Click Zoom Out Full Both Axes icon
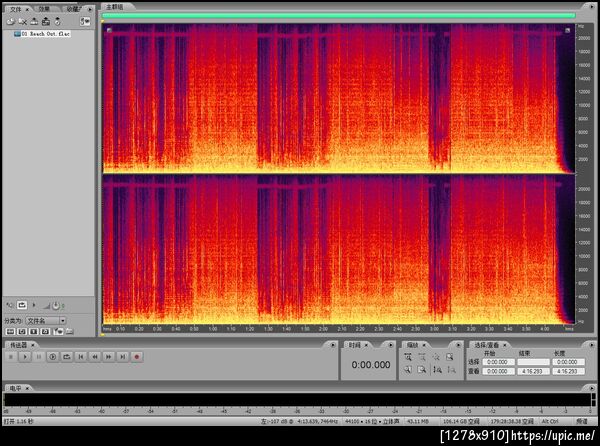 436,357
